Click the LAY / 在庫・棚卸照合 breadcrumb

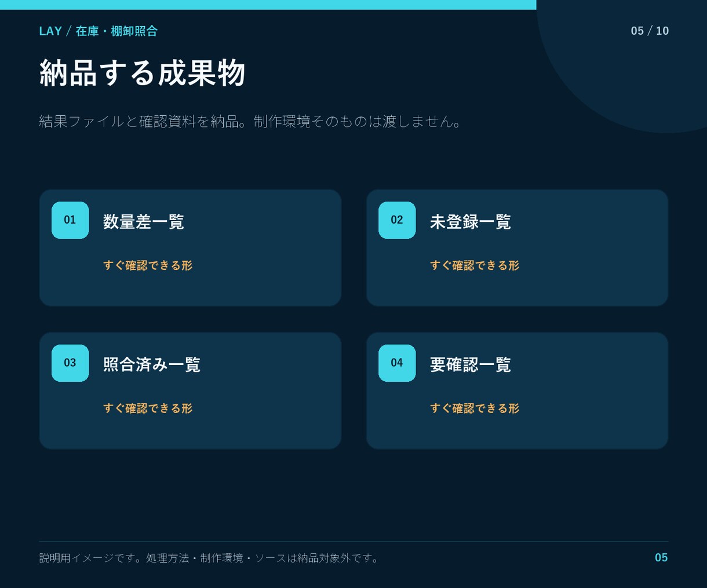point(99,31)
